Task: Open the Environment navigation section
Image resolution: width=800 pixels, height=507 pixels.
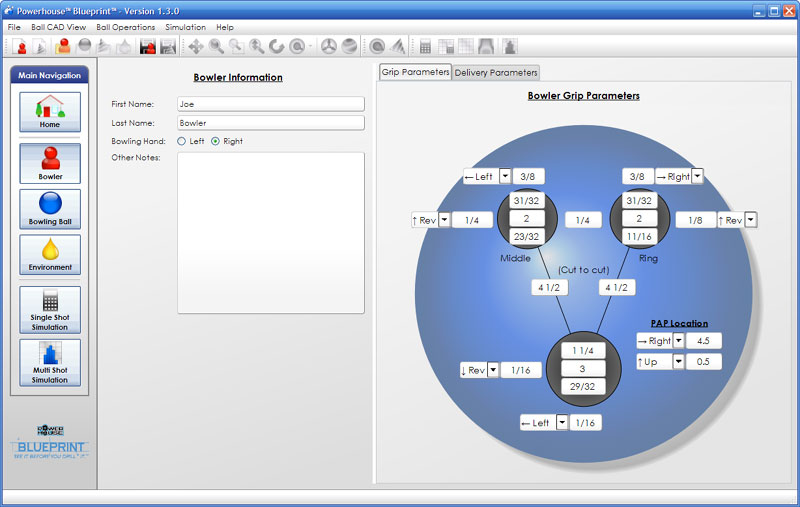Action: pos(50,255)
